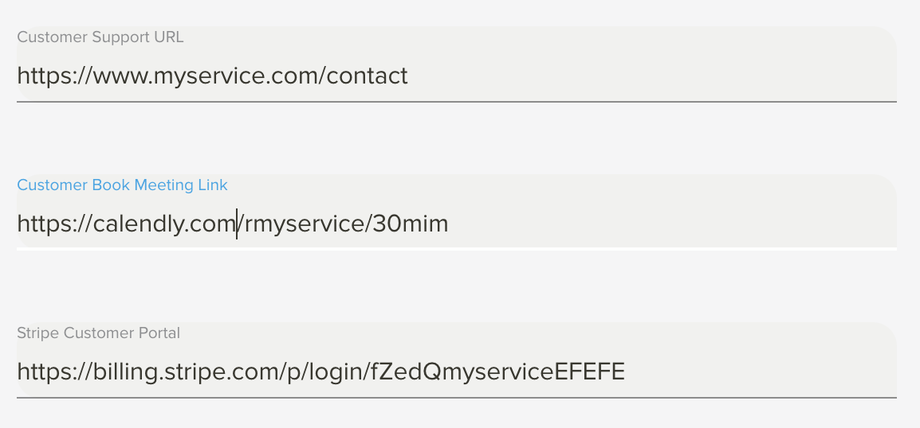Click the "Customer Book Meeting Link" label
Screen dimensions: 920x428
click(122, 185)
